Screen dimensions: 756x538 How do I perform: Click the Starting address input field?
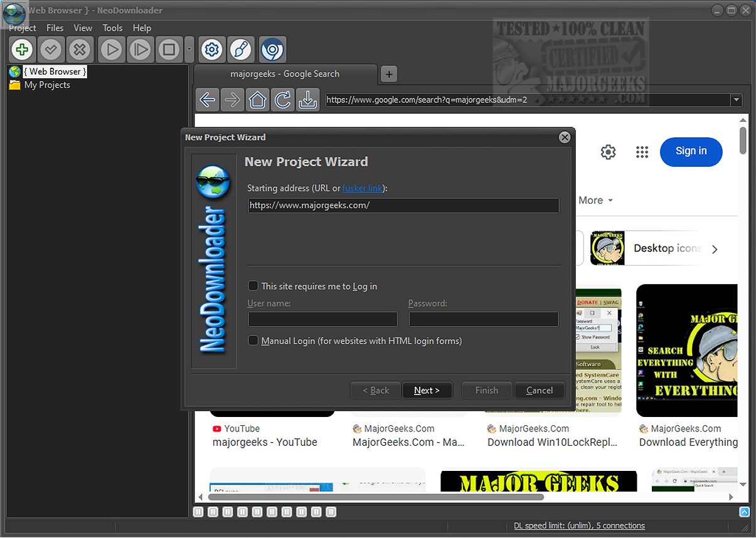(x=403, y=205)
